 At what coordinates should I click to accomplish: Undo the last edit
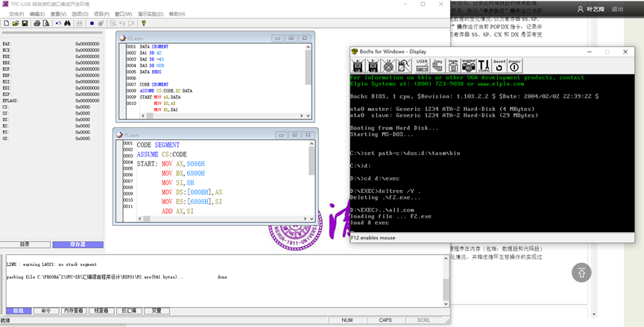click(58, 23)
